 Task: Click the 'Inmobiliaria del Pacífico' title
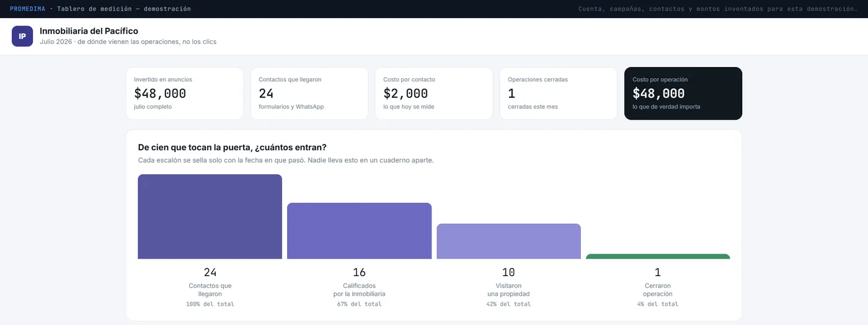click(89, 30)
